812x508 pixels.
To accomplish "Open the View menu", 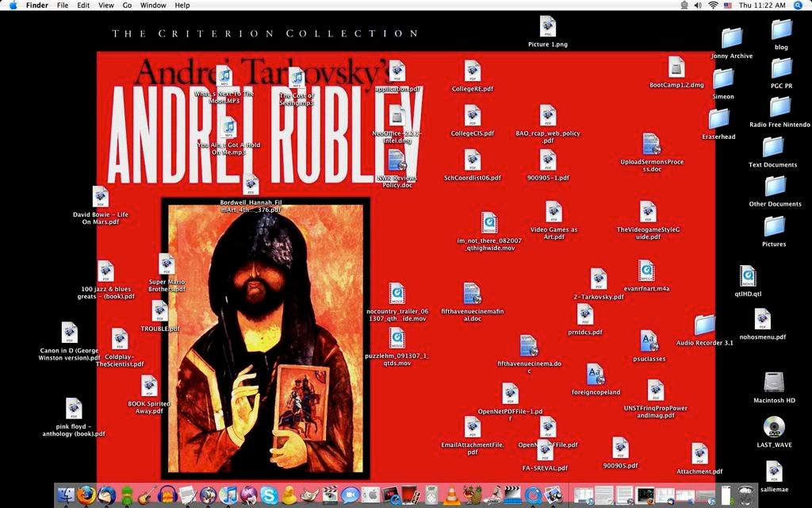I will pyautogui.click(x=105, y=6).
